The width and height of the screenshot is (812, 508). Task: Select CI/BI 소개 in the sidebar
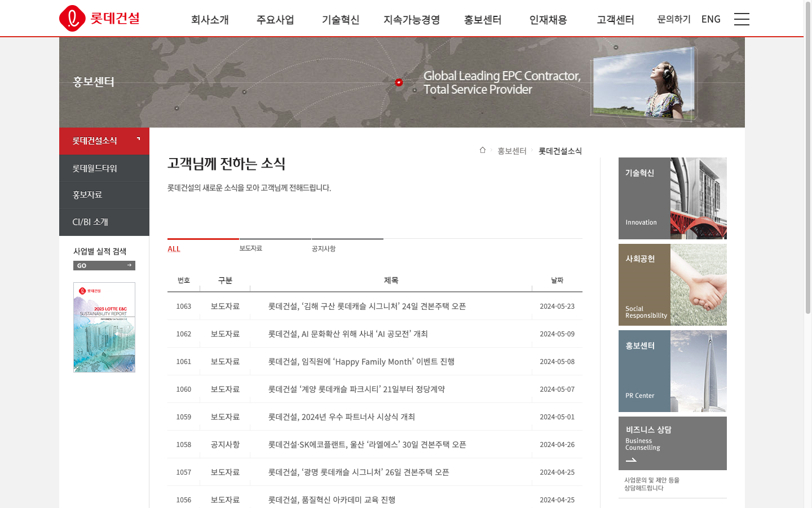pos(104,222)
